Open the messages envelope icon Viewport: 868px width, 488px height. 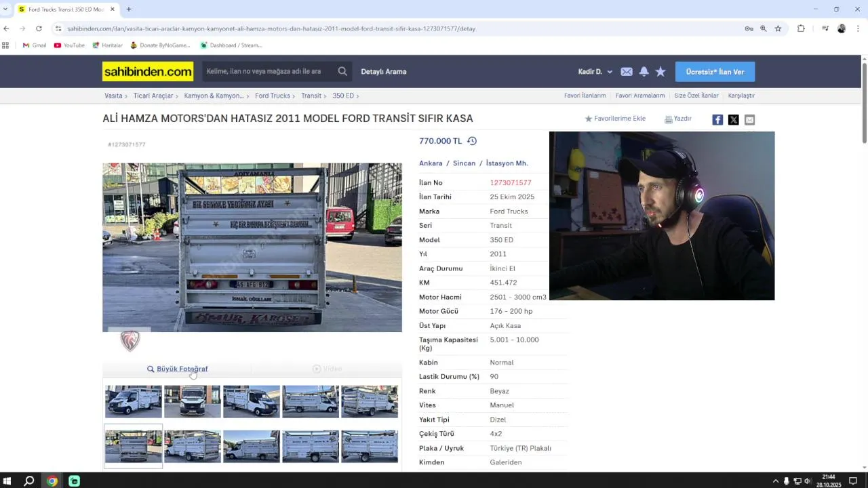click(x=627, y=71)
